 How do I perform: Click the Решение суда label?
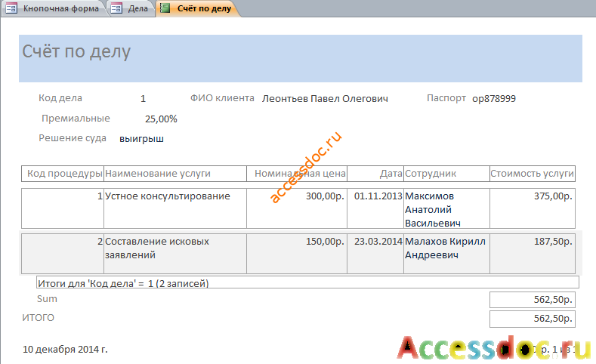[73, 138]
